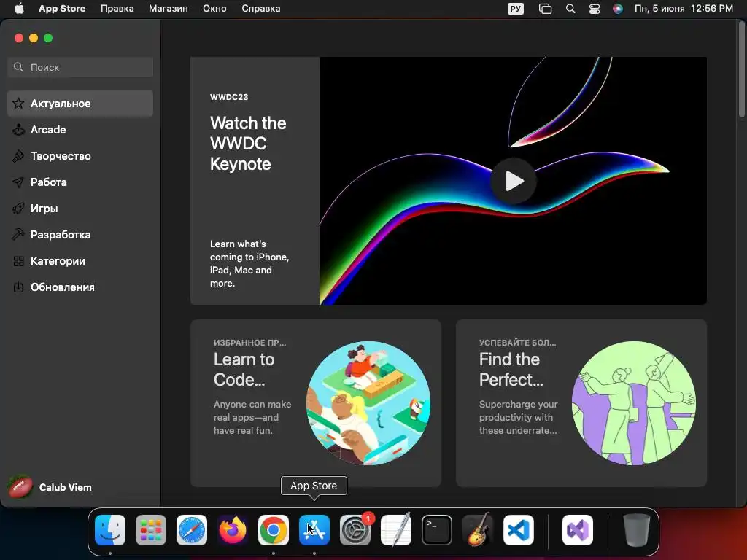Launch Google Chrome from the Dock
This screenshot has height=560, width=747.
(x=274, y=530)
